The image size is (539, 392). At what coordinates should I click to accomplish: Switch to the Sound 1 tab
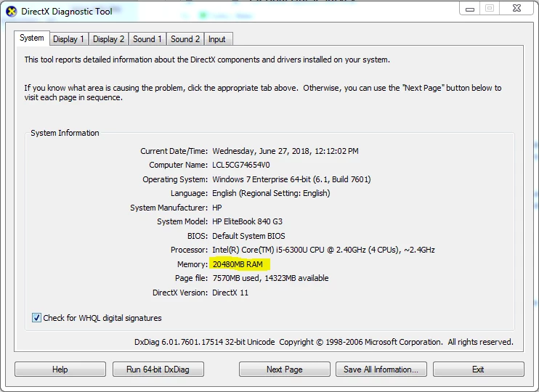tap(147, 39)
